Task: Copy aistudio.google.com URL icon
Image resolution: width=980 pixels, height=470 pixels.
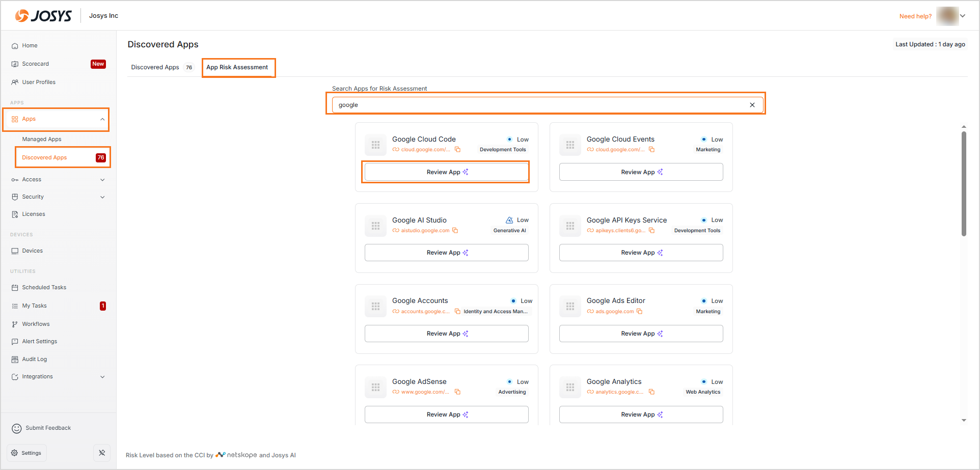Action: 455,231
